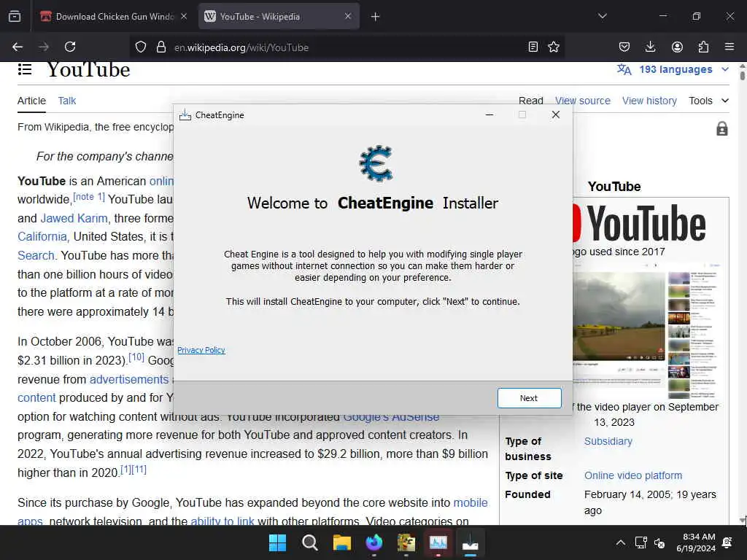Open the Windows Start menu
The height and width of the screenshot is (560, 747).
coord(277,542)
